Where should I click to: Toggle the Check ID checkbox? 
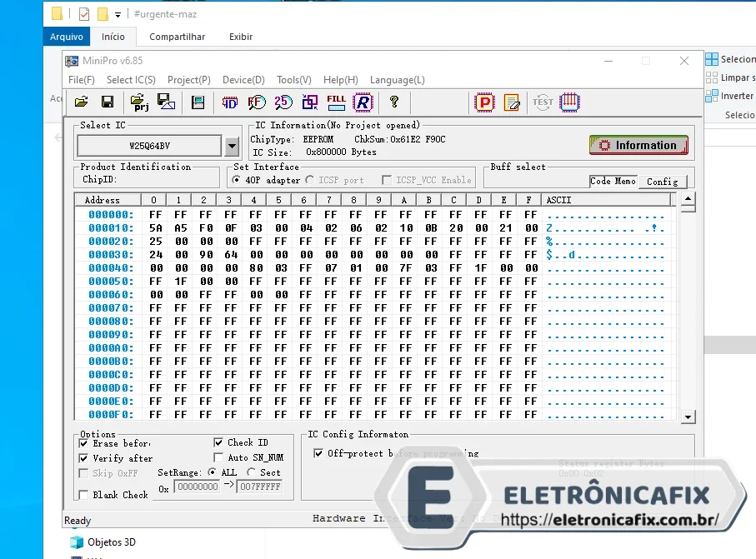pos(218,442)
